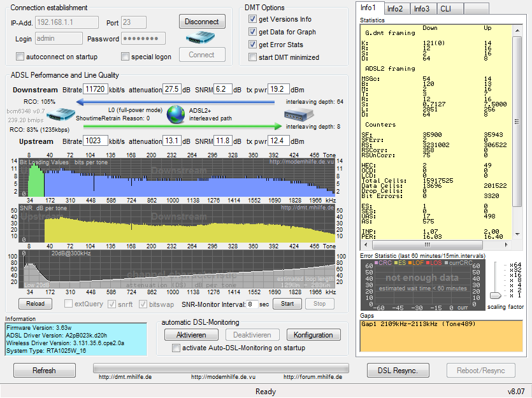532x398 pixels.
Task: Click the channel characteristic attenuation graph
Action: (176, 269)
